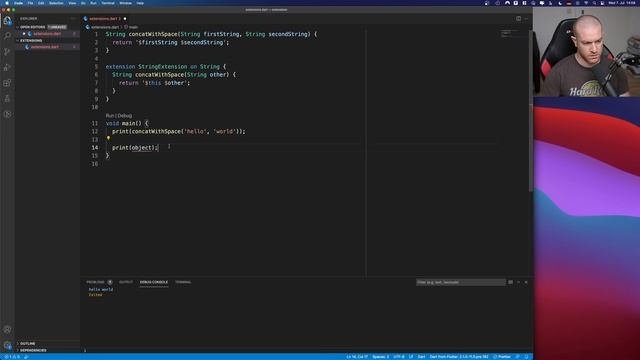This screenshot has height=360, width=640.
Task: Open the Selection menu
Action: point(56,3)
